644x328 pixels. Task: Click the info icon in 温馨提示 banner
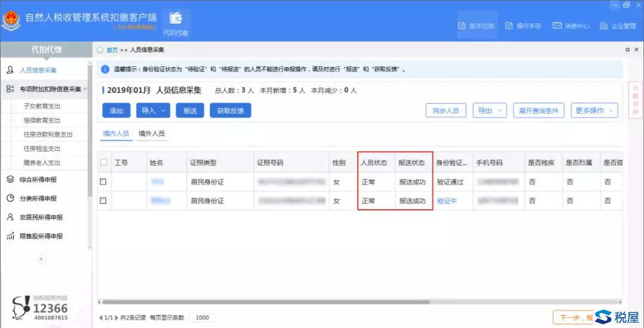pyautogui.click(x=105, y=69)
